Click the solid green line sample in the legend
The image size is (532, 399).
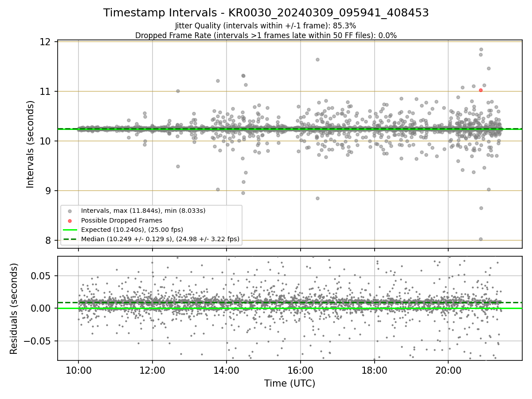click(70, 230)
